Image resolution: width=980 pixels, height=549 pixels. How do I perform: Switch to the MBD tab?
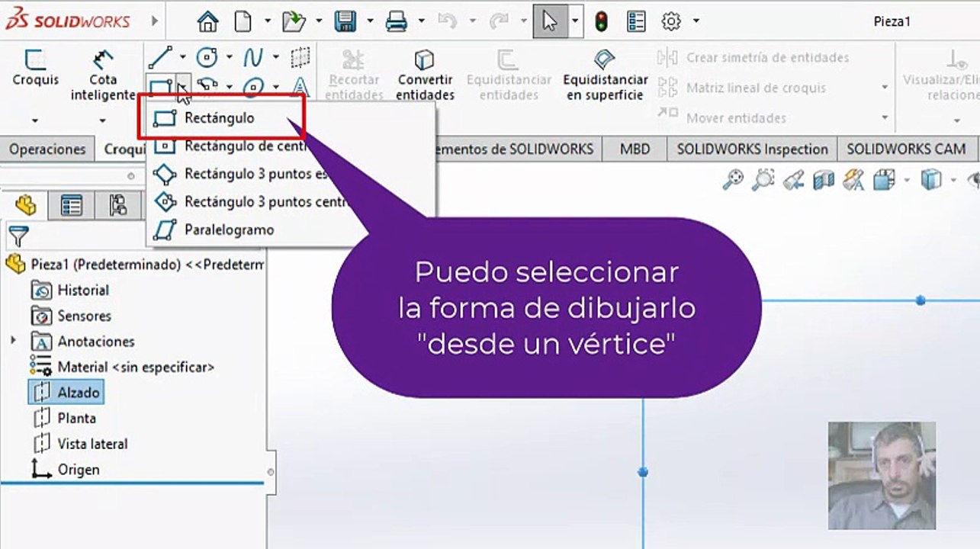(635, 149)
